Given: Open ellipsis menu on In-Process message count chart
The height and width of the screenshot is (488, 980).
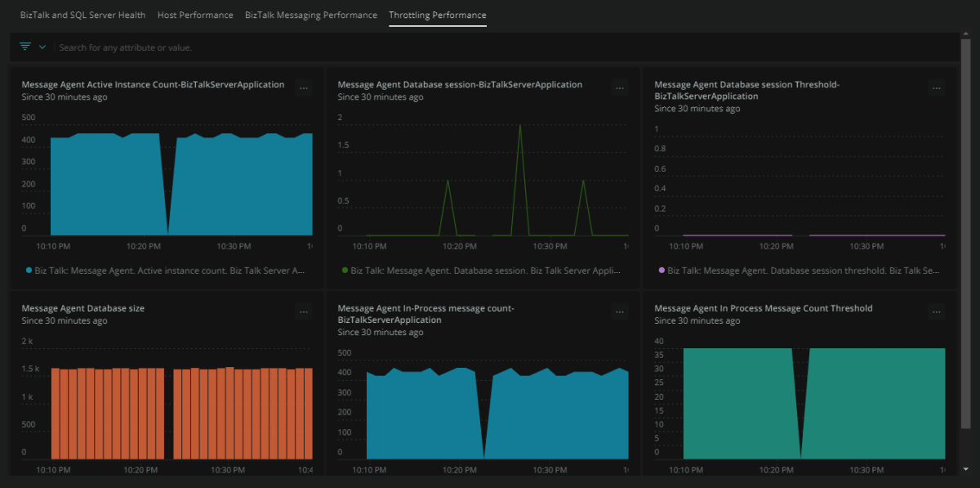Looking at the screenshot, I should (x=619, y=311).
